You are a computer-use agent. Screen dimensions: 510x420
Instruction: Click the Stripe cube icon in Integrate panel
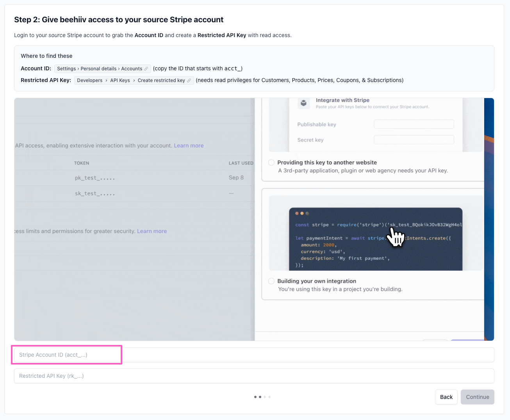pos(303,103)
